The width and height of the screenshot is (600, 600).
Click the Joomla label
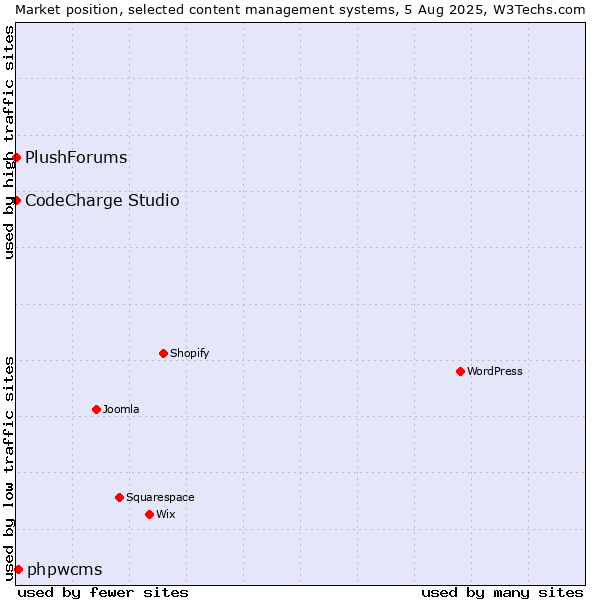point(121,409)
